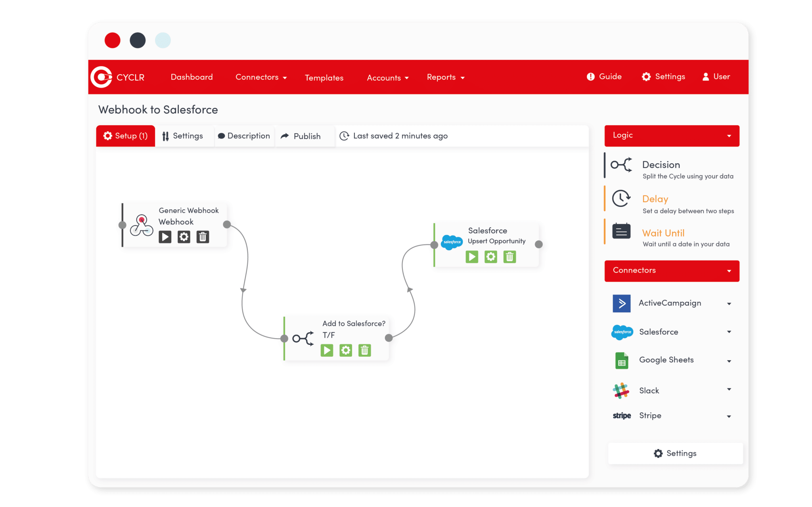This screenshot has height=507, width=812.
Task: Expand the Stripe connector arrow
Action: [x=729, y=416]
